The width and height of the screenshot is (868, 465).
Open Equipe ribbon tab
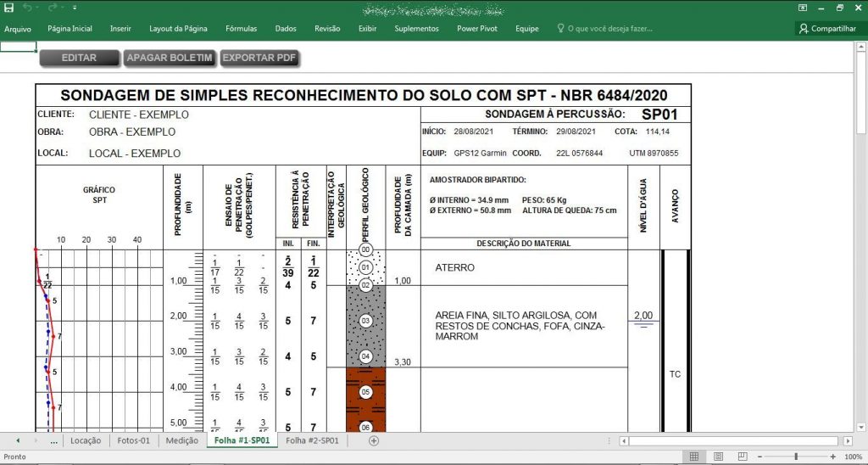527,29
